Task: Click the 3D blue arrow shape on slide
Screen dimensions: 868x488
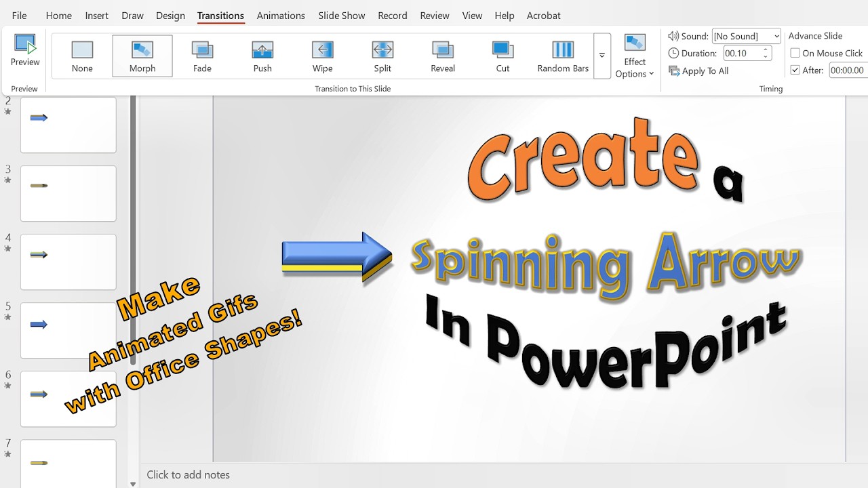Action: point(337,257)
